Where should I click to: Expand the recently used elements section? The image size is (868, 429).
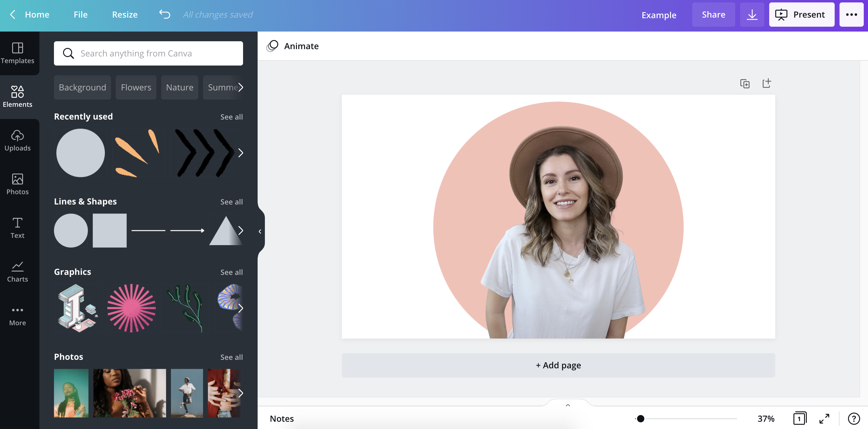(x=231, y=117)
